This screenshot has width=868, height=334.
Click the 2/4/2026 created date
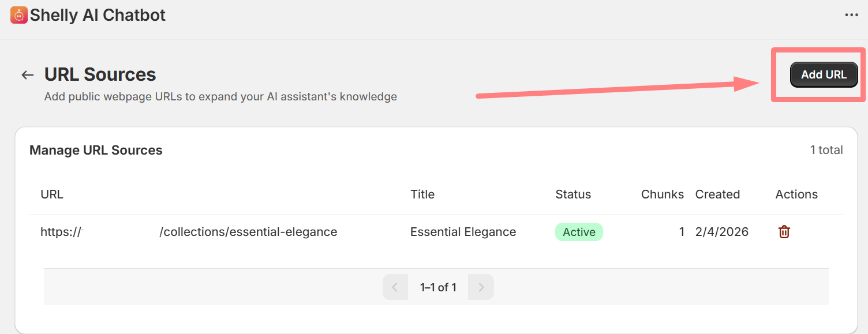(722, 232)
